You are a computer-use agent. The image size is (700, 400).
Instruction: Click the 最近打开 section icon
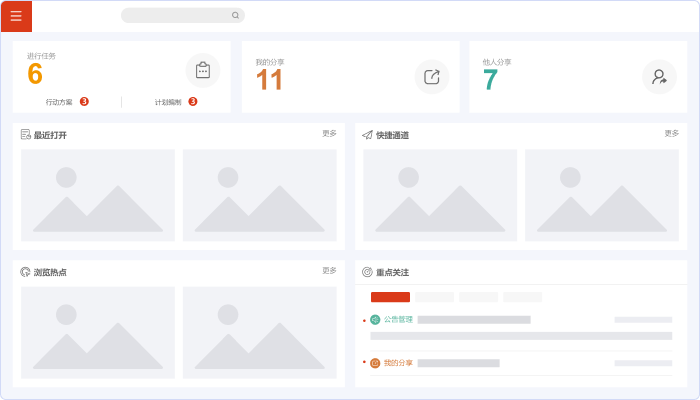click(26, 135)
